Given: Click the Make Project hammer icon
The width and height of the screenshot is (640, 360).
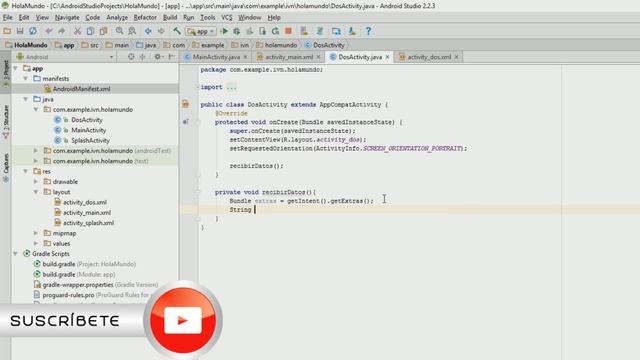Looking at the screenshot, I should point(177,31).
